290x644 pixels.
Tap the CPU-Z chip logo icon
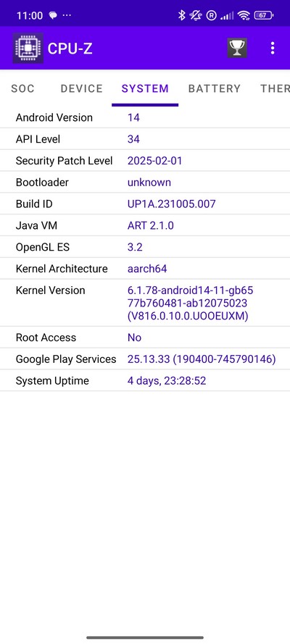[28, 48]
